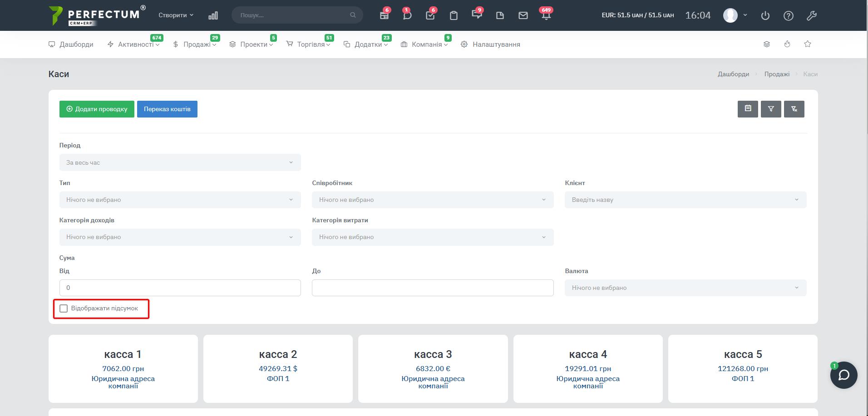Click the clear filter icon button
868x416 pixels.
794,109
